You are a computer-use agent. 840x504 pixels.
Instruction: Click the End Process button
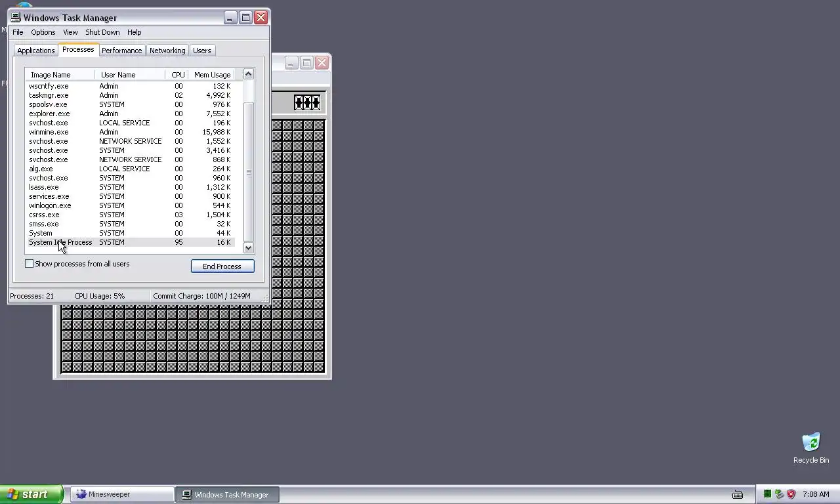(222, 266)
